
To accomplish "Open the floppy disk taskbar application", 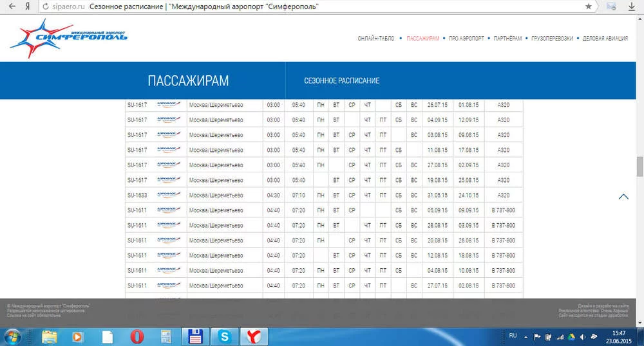I will coord(195,336).
